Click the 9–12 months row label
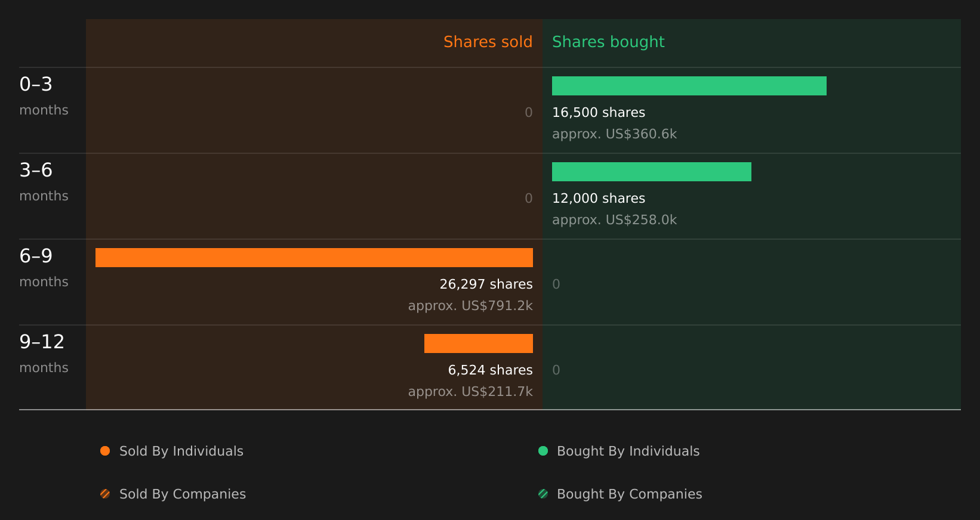The image size is (980, 520). coord(44,354)
